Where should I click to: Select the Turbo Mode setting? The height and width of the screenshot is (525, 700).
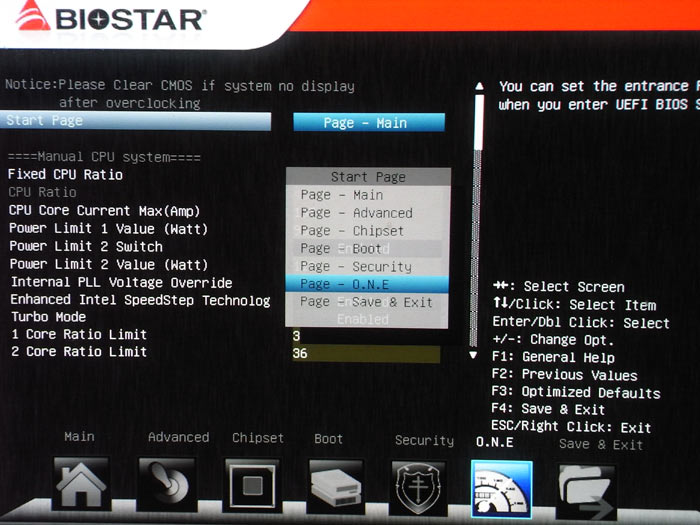pyautogui.click(x=48, y=317)
